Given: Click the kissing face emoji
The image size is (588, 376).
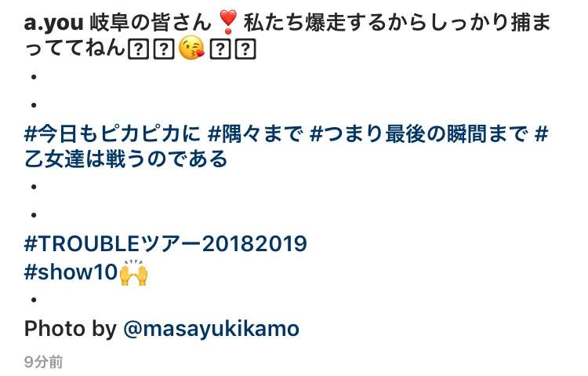Looking at the screenshot, I should pos(191,49).
